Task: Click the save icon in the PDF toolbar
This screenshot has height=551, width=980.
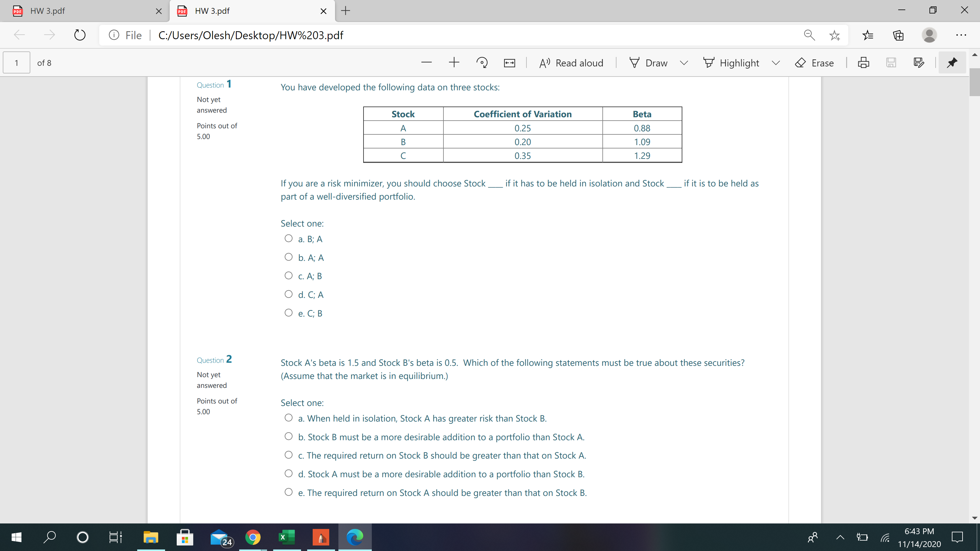Action: (x=892, y=62)
